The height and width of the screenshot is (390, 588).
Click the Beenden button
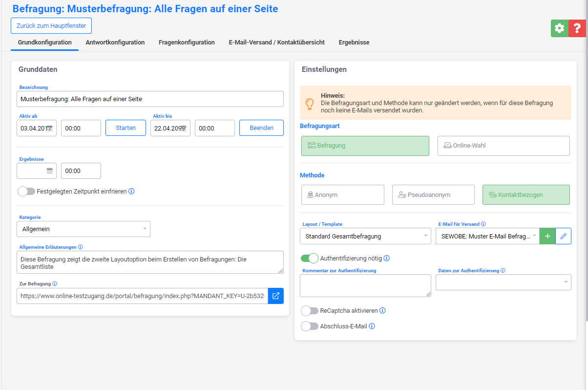[x=261, y=128]
